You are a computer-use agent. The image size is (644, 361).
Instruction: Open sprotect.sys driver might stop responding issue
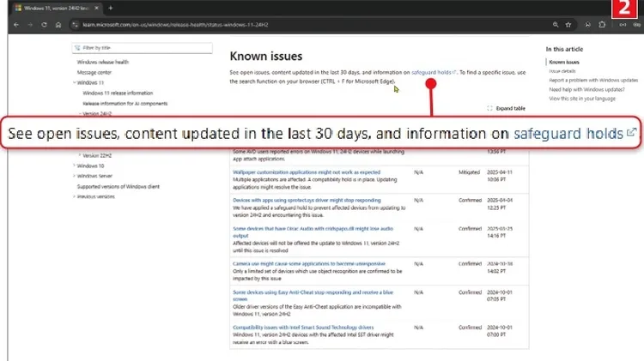tap(307, 200)
